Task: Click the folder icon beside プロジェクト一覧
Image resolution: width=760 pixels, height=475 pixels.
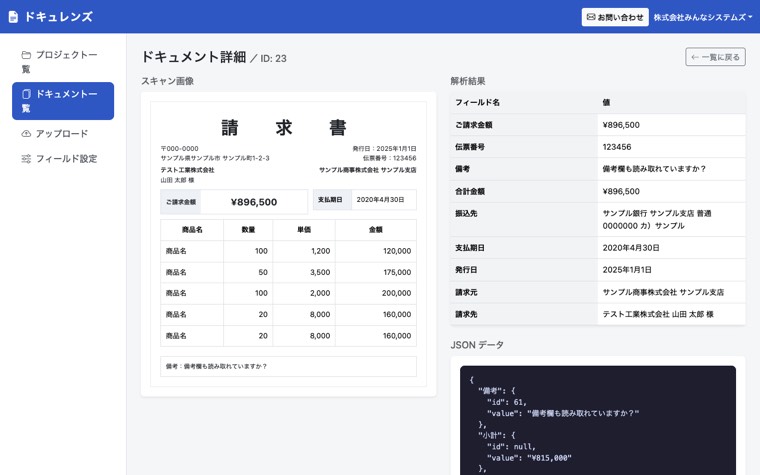Action: point(26,55)
